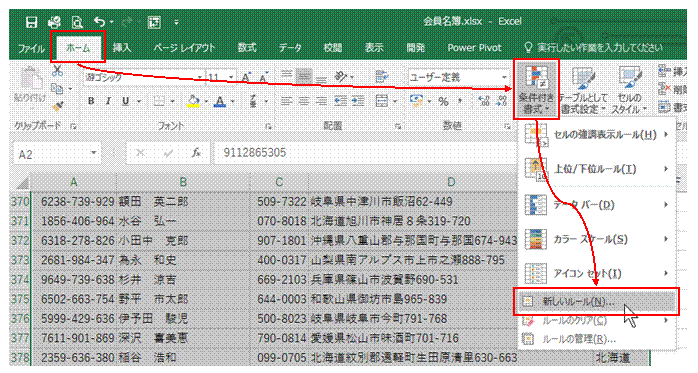The height and width of the screenshot is (373, 698).
Task: Click formula bar showing 9112865305
Action: (365, 153)
